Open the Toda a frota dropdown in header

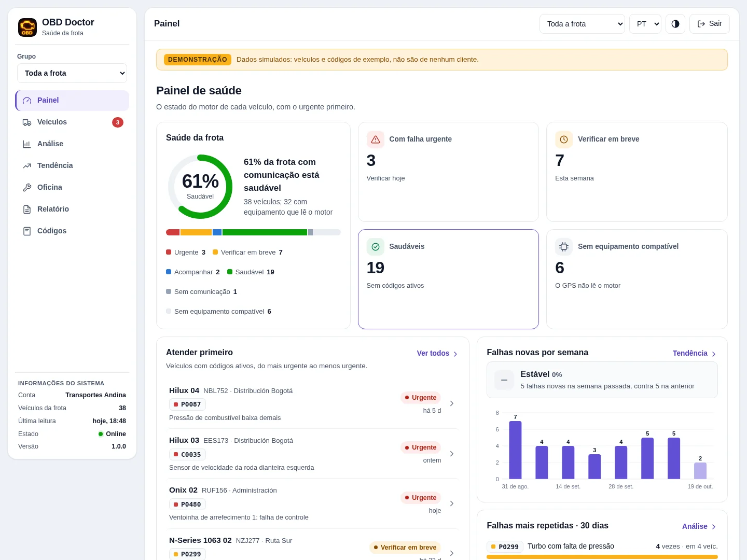[583, 24]
